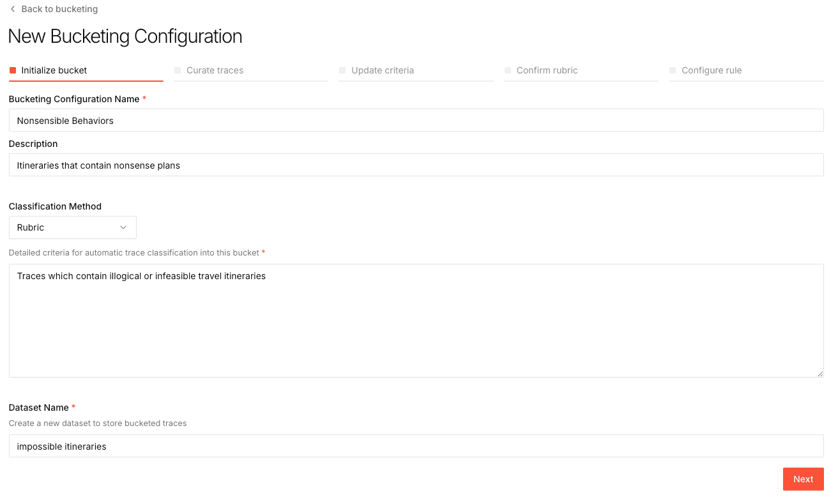Select the Description text field

415,165
